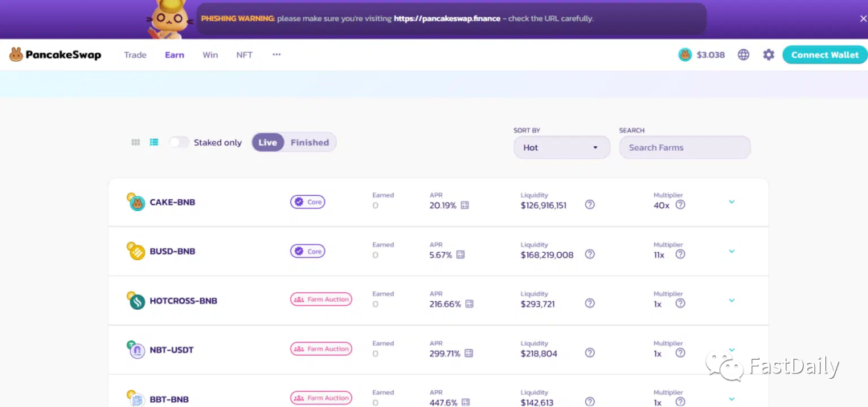Close the phishing warning banner
This screenshot has width=868, height=407.
863,18
